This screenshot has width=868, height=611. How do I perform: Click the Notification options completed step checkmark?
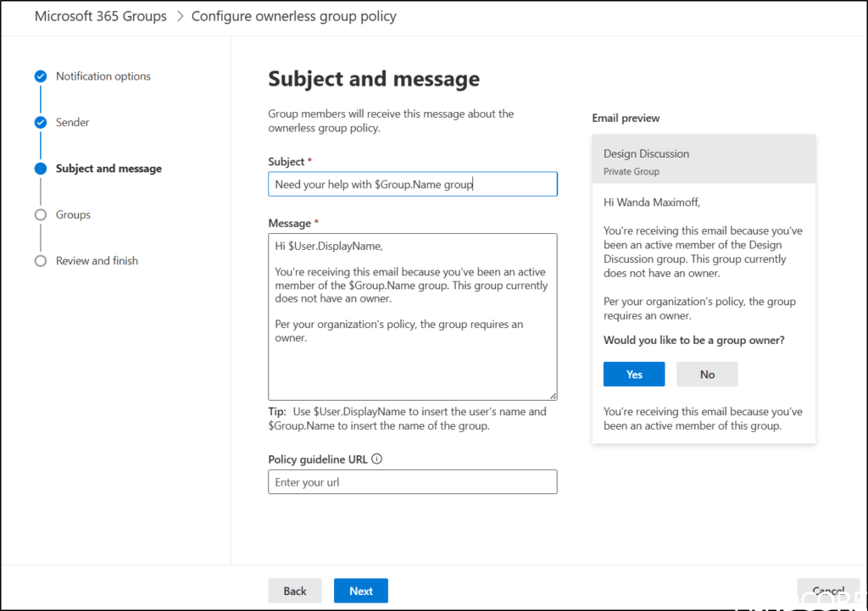pos(41,76)
